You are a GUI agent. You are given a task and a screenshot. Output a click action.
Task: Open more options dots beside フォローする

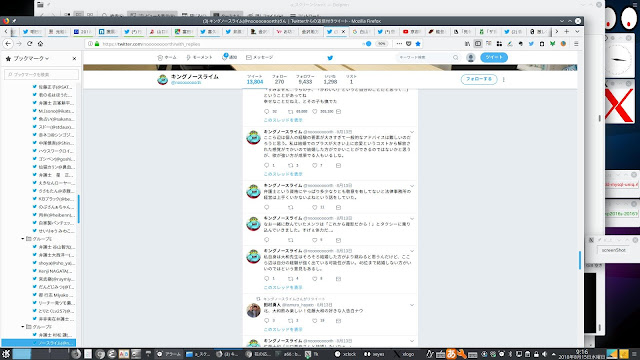[x=504, y=80]
